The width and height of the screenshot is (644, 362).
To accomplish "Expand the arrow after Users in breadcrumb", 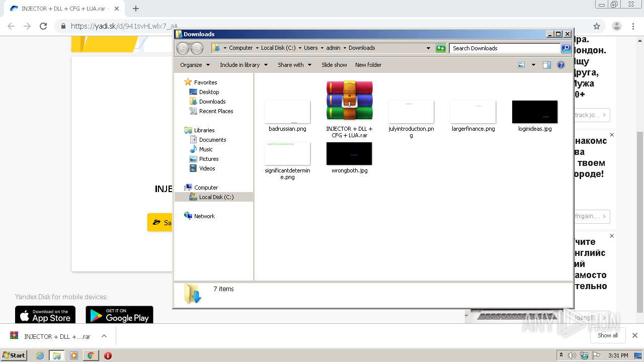I will 322,48.
